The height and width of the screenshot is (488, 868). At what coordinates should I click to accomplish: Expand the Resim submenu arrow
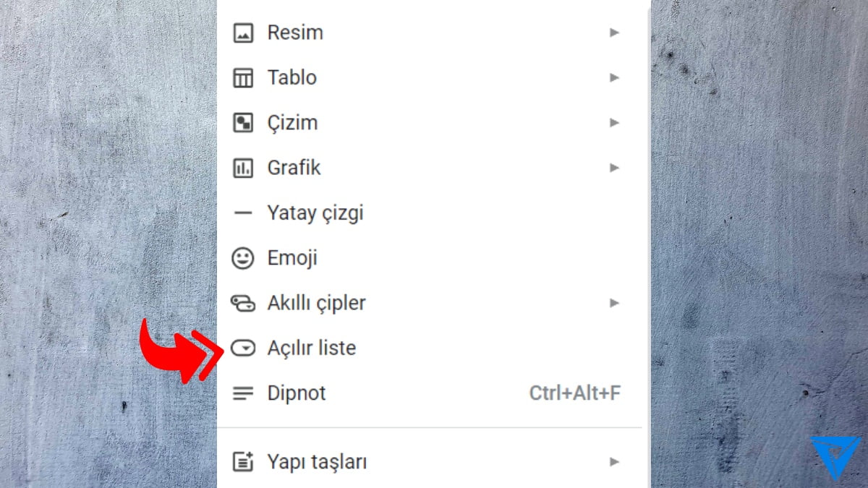(614, 32)
